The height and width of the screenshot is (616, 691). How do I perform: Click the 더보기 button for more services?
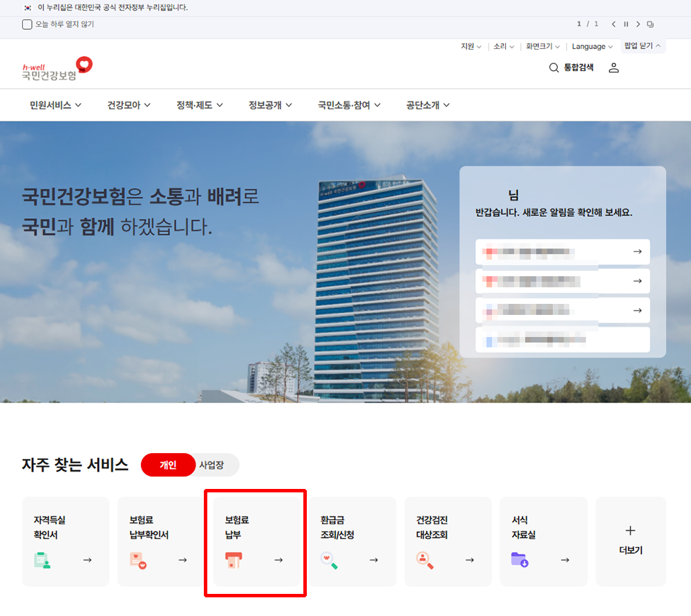click(630, 541)
